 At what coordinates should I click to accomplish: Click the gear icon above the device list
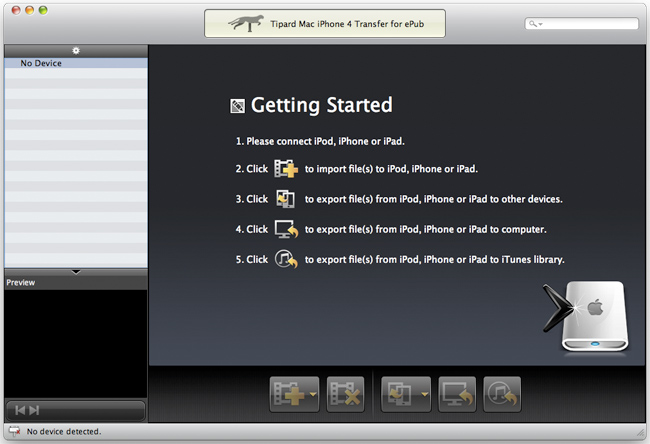tap(76, 51)
